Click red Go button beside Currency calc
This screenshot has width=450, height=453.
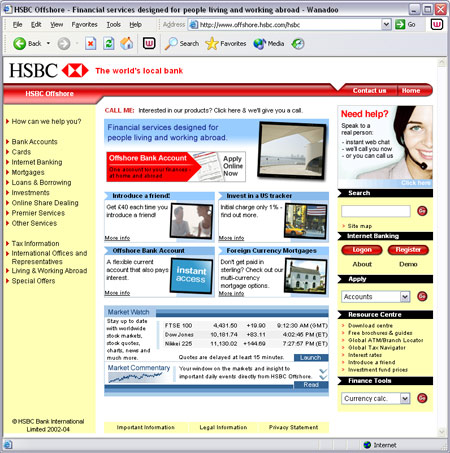pyautogui.click(x=422, y=398)
